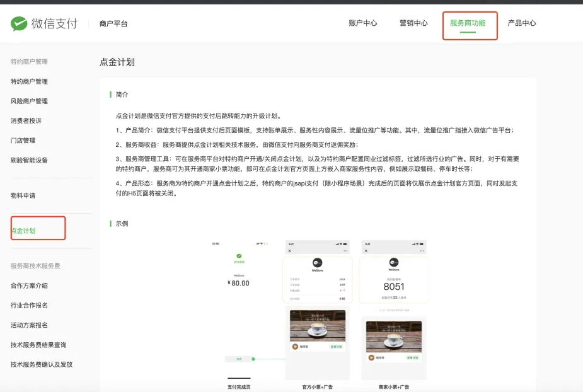Open 门店管理 sidebar link
583x392 pixels.
coord(23,140)
